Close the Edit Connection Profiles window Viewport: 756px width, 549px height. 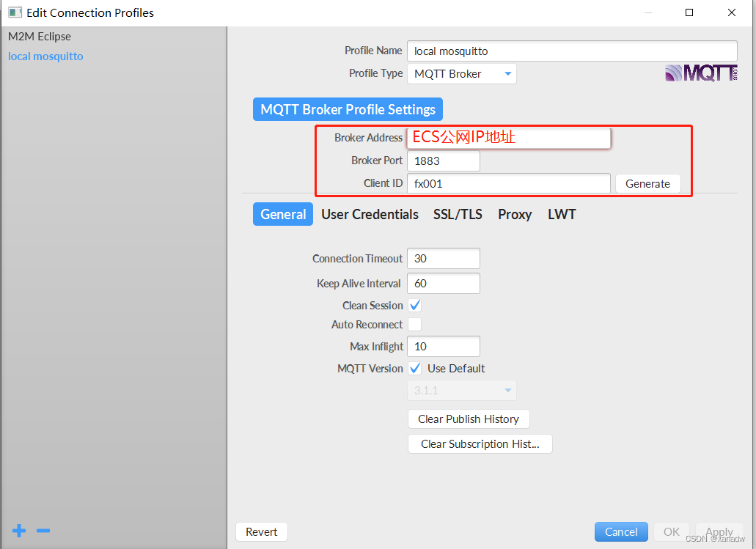(731, 12)
